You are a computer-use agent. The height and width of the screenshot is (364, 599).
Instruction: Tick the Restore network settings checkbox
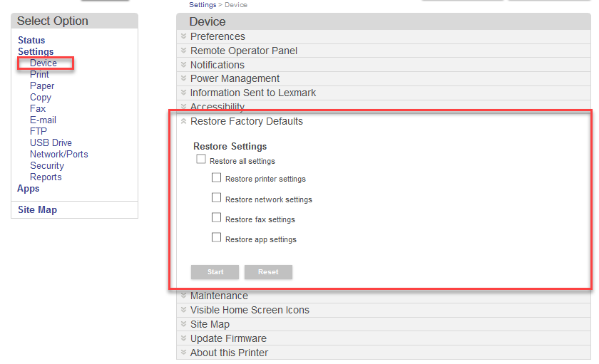click(x=217, y=197)
